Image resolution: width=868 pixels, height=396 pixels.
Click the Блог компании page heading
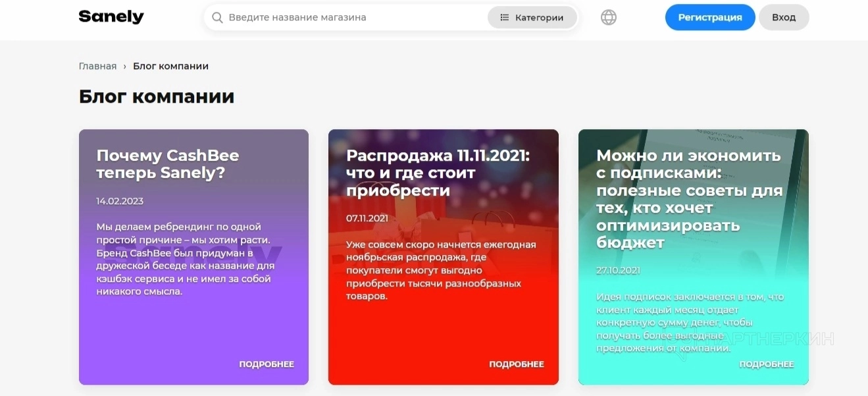[157, 97]
